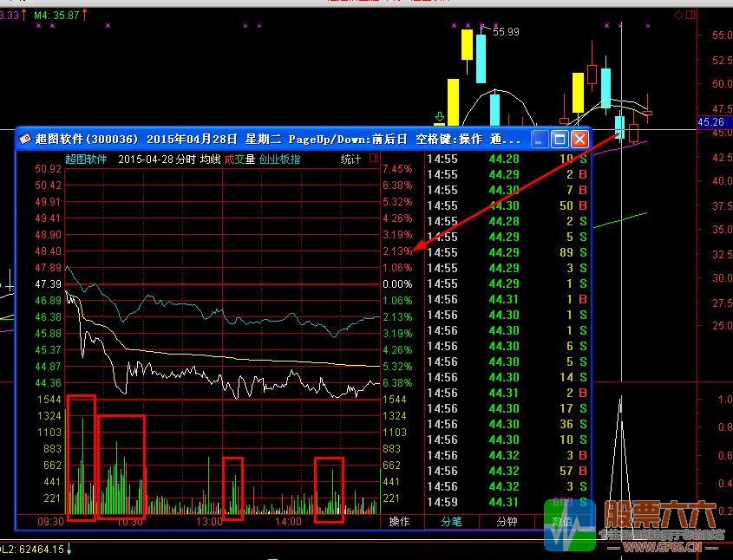The height and width of the screenshot is (560, 733).
Task: Open the 操作 operations menu
Action: pos(399,521)
